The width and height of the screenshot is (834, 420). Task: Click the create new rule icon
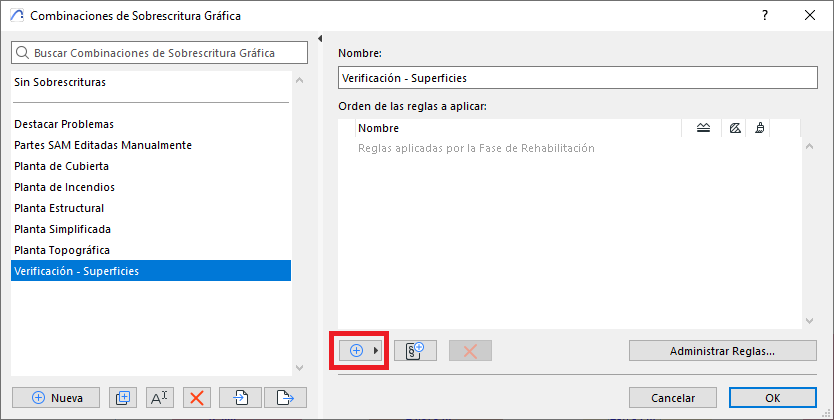pos(415,350)
